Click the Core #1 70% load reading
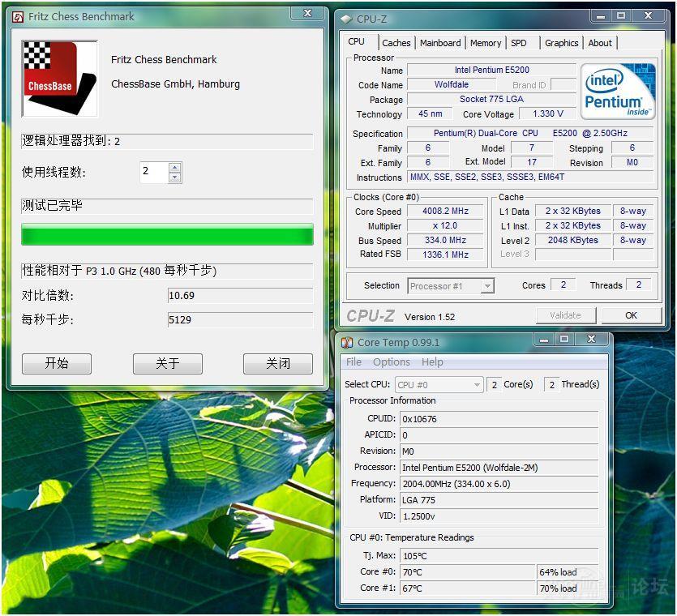677x616 pixels. 568,588
